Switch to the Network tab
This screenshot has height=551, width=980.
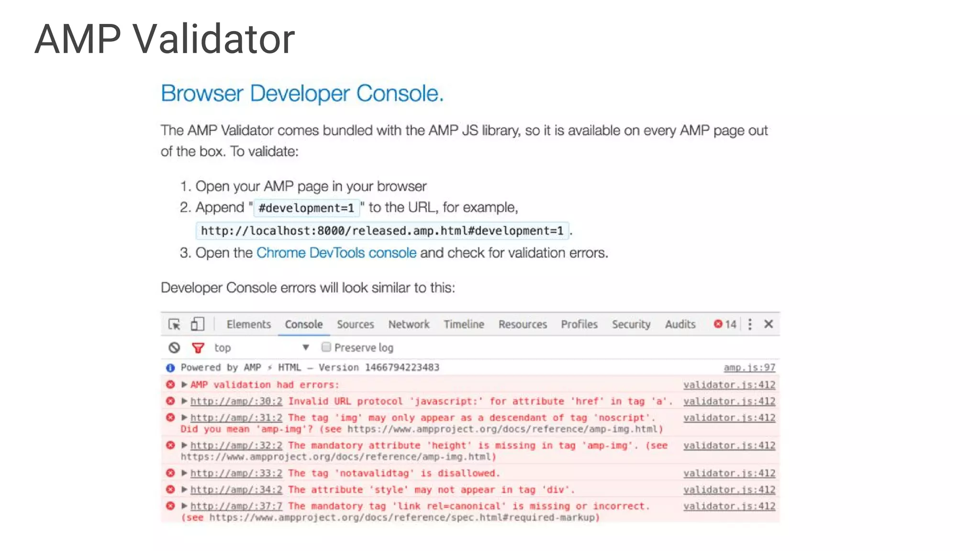[409, 324]
